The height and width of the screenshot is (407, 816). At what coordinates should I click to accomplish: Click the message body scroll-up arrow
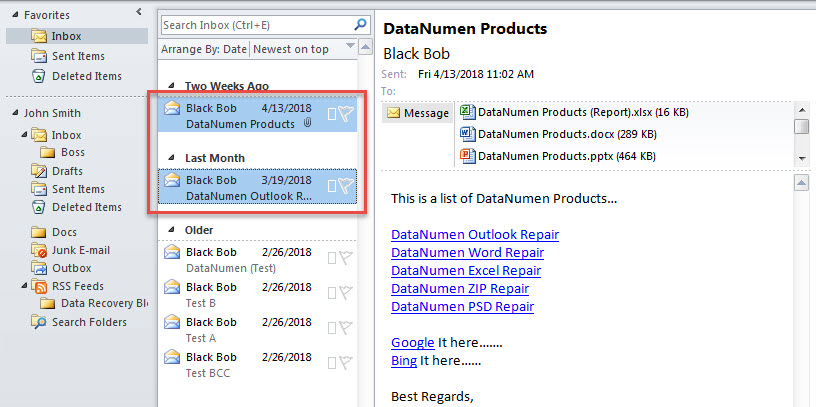click(x=802, y=183)
